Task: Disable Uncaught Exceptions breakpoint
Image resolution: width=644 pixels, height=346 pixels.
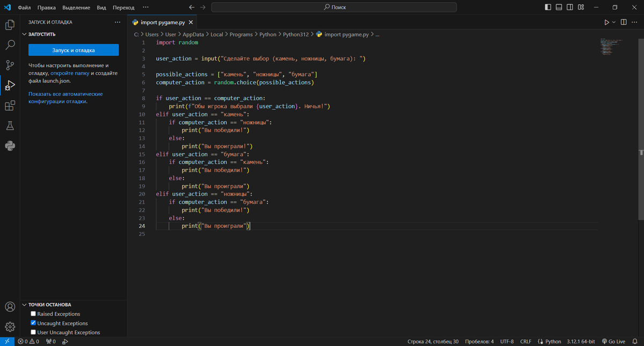Action: tap(34, 323)
